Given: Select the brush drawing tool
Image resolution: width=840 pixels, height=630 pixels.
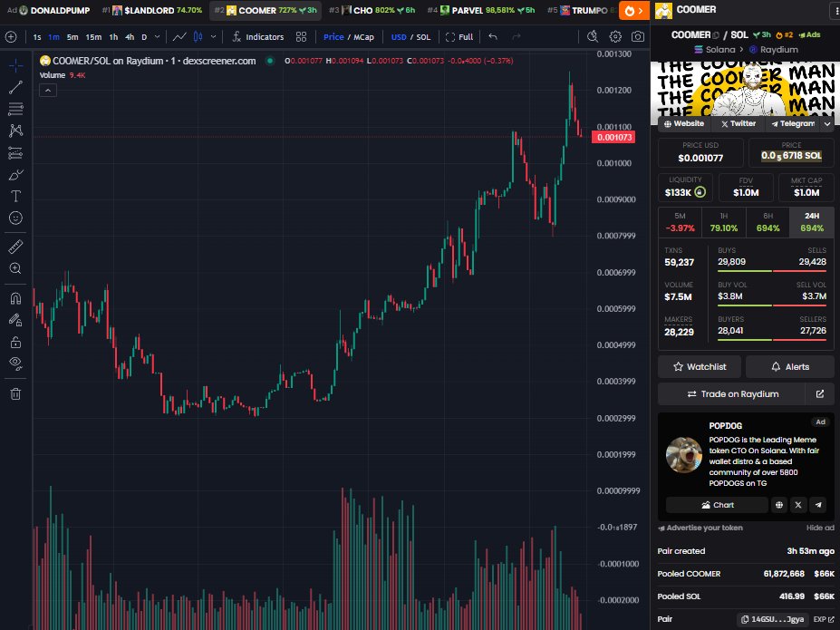Looking at the screenshot, I should [x=15, y=175].
